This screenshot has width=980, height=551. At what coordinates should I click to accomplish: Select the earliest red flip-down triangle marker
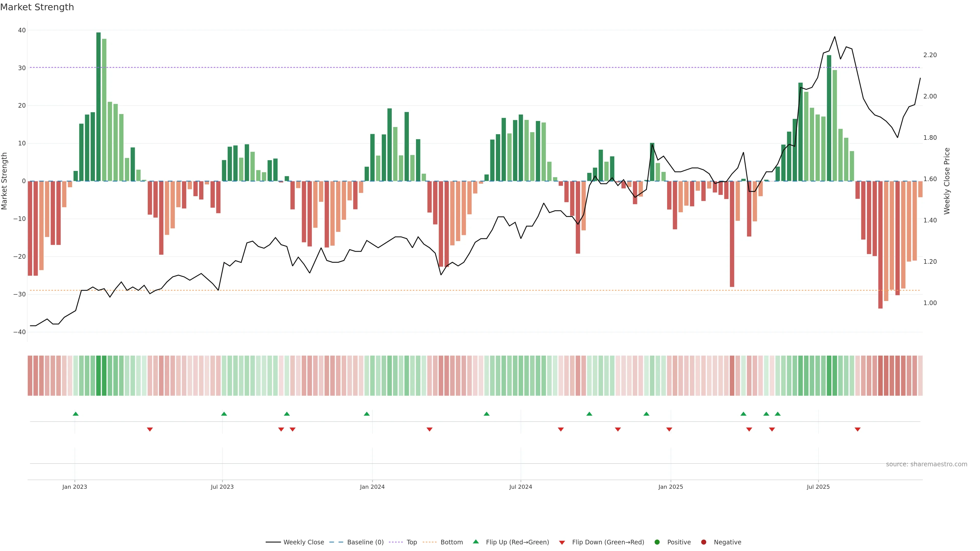click(150, 429)
